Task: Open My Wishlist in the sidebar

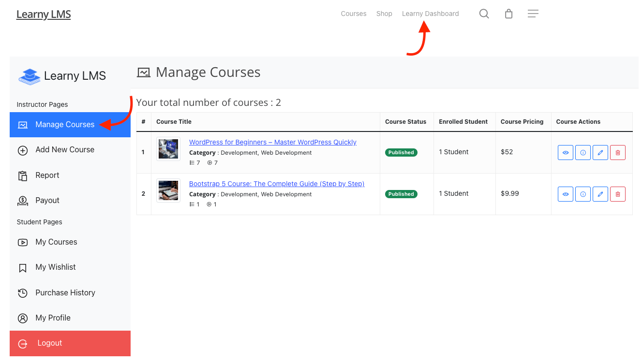Action: click(x=70, y=267)
